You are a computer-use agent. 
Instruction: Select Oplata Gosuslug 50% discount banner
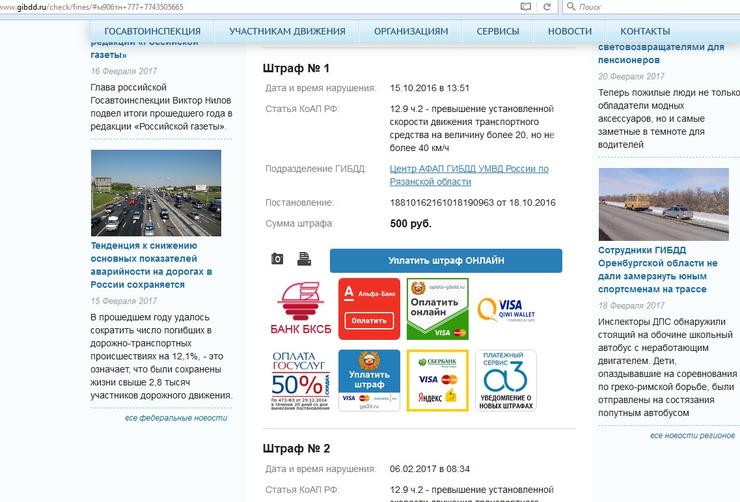coord(301,380)
